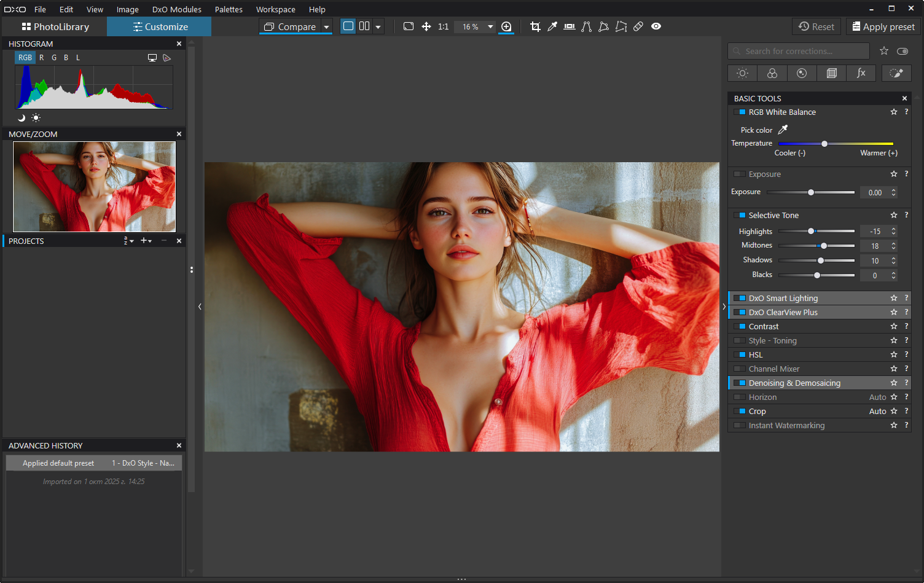Open the Effects fx palette
Image resolution: width=924 pixels, height=583 pixels.
coord(861,73)
